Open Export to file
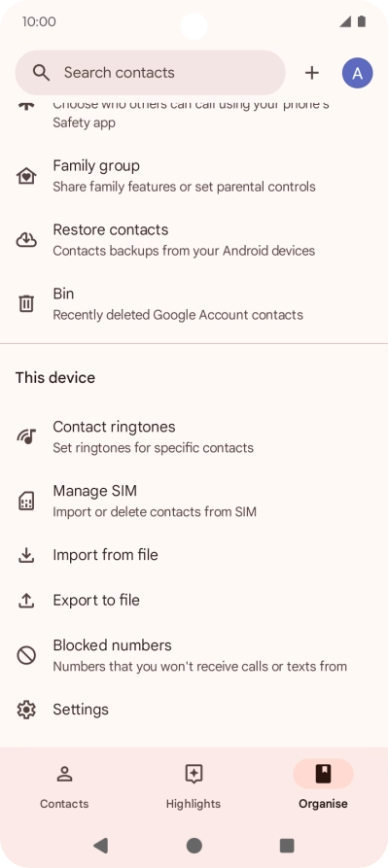The image size is (388, 868). [x=194, y=601]
